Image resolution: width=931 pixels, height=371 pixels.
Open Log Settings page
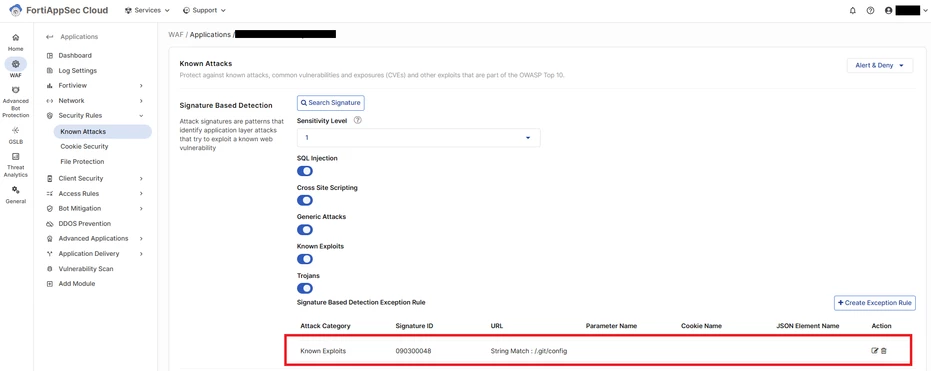point(77,71)
